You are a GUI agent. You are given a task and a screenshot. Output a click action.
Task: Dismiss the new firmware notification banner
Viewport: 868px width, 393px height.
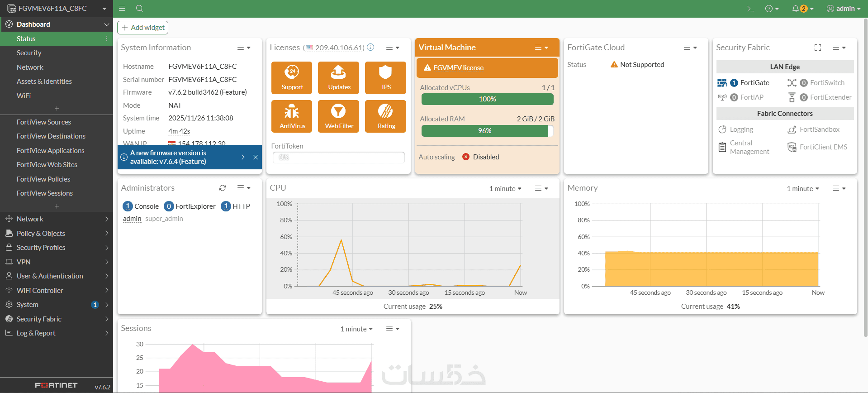pyautogui.click(x=256, y=157)
